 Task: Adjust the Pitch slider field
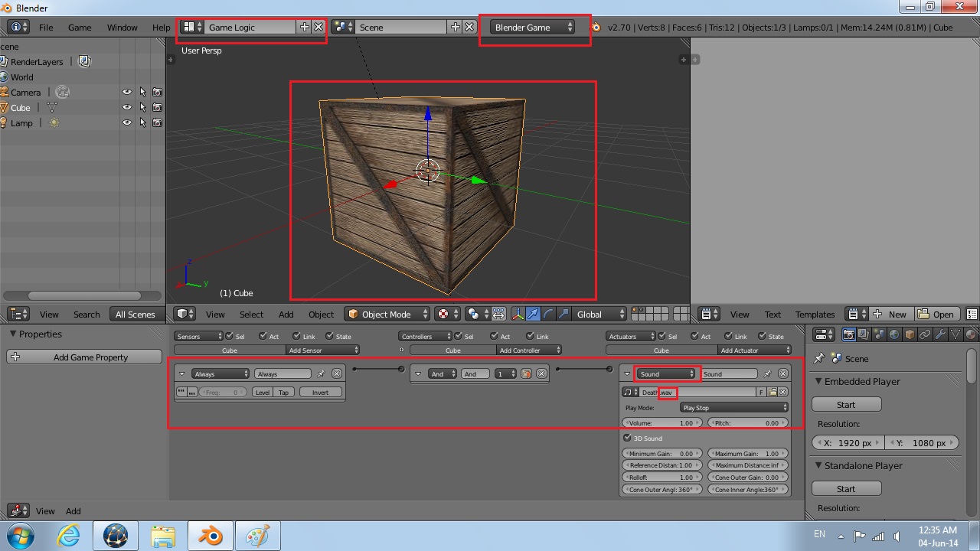tap(747, 422)
